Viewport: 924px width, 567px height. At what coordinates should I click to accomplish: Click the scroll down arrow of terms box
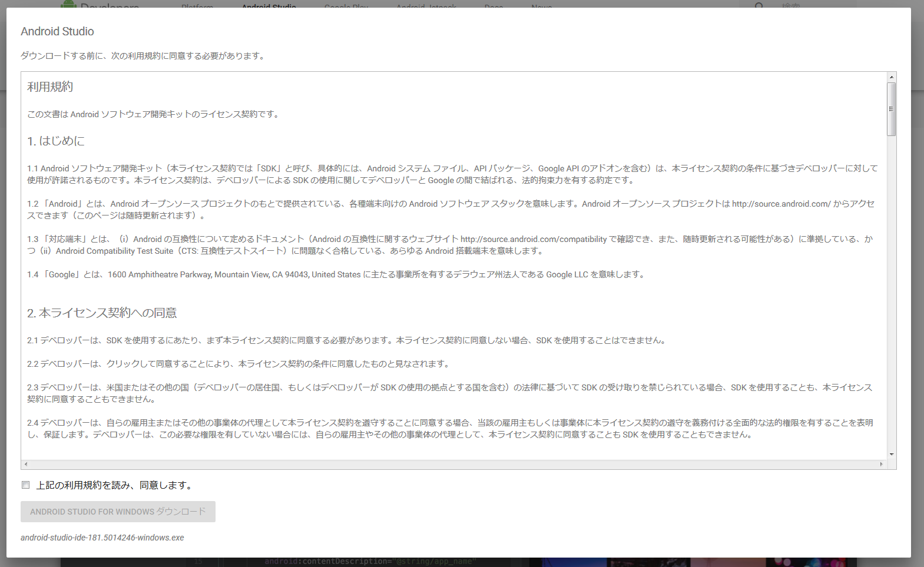892,455
